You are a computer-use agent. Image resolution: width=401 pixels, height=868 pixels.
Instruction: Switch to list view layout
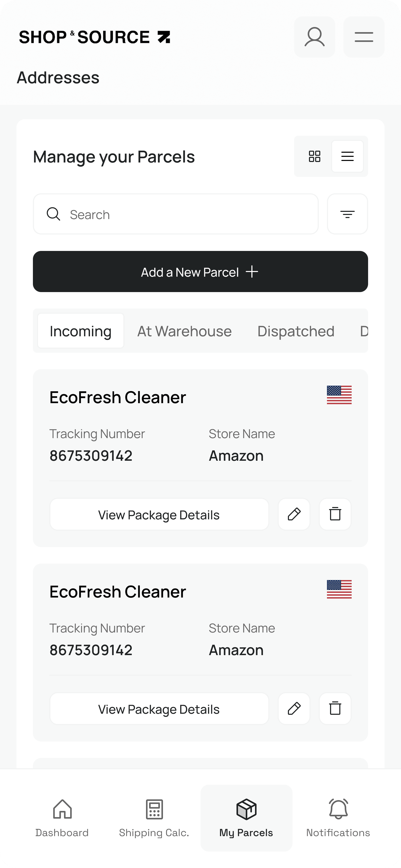pyautogui.click(x=347, y=156)
